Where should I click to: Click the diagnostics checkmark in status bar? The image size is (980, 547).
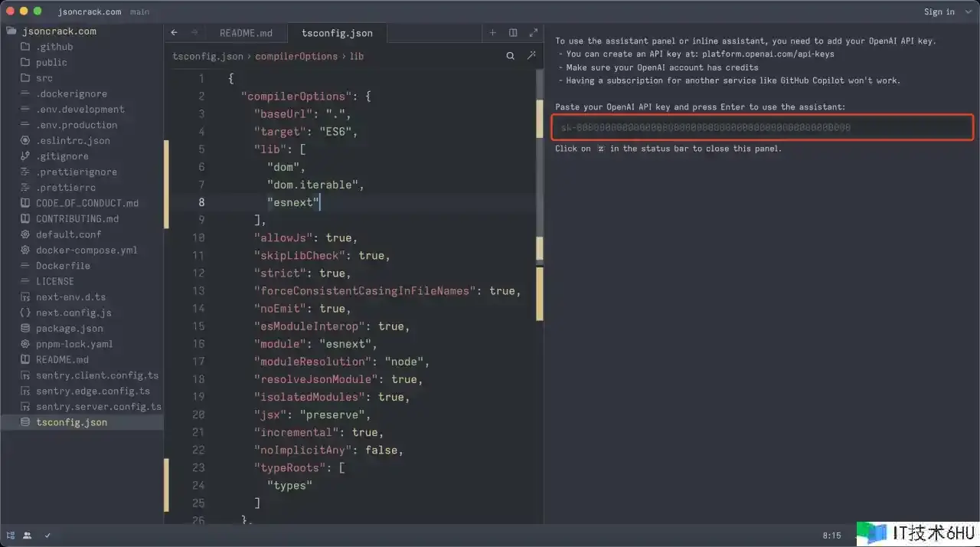pyautogui.click(x=47, y=536)
